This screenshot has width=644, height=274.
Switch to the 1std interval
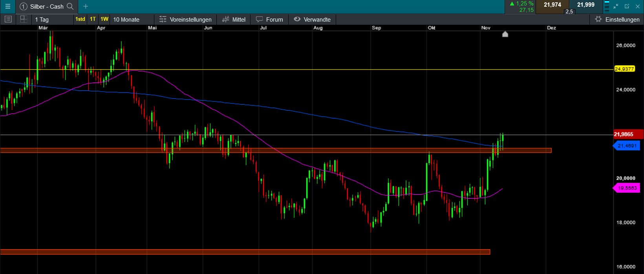[x=80, y=19]
